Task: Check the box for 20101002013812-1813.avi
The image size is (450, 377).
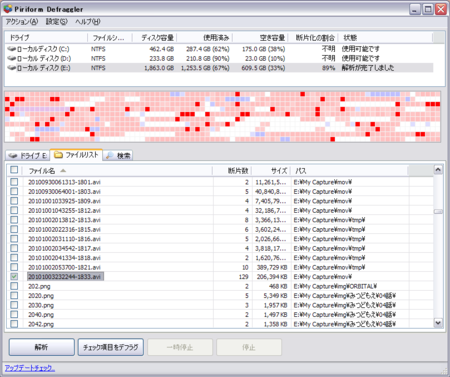Action: 14,220
